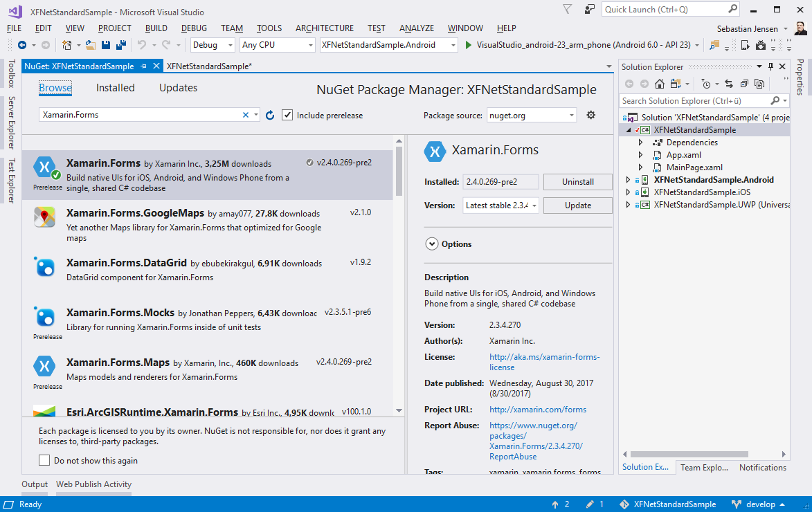This screenshot has width=812, height=512.
Task: Check the 'Do not show this again' box
Action: point(44,460)
